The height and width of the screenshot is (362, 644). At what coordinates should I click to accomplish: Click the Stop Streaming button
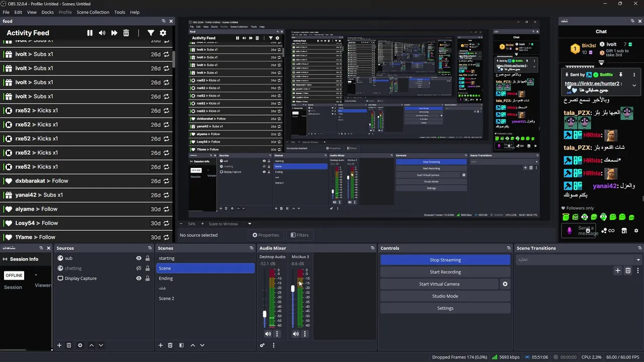tap(445, 260)
